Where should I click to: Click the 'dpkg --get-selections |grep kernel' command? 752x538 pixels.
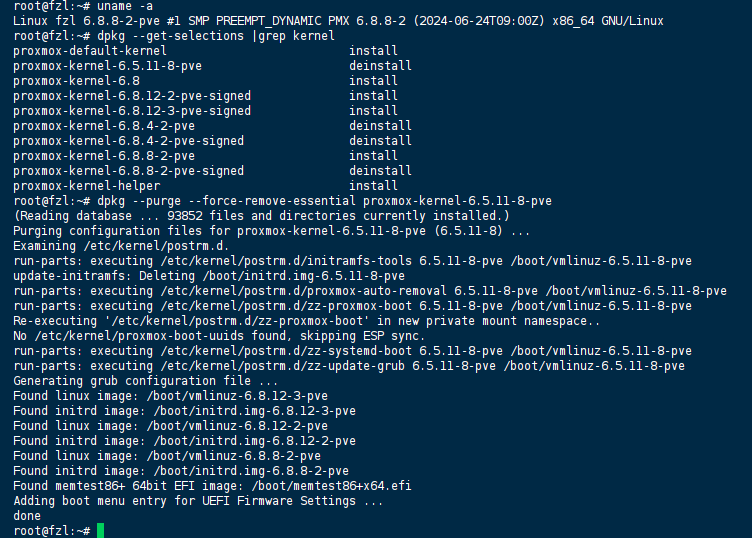[x=216, y=36]
